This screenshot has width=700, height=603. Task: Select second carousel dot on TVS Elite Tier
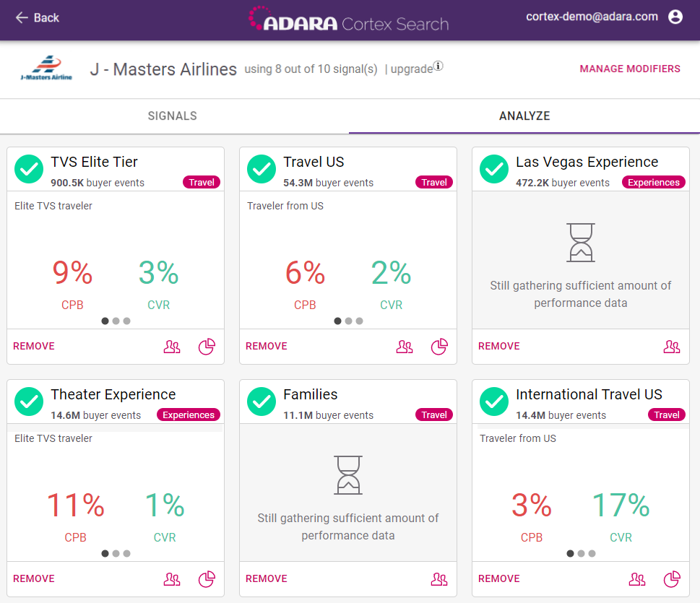(116, 321)
